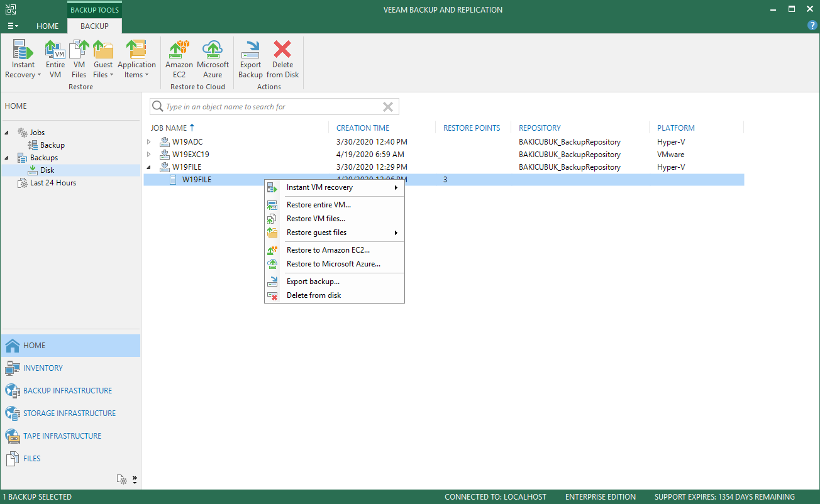
Task: Open BACKUP INFRASTRUCTURE view
Action: 70,391
